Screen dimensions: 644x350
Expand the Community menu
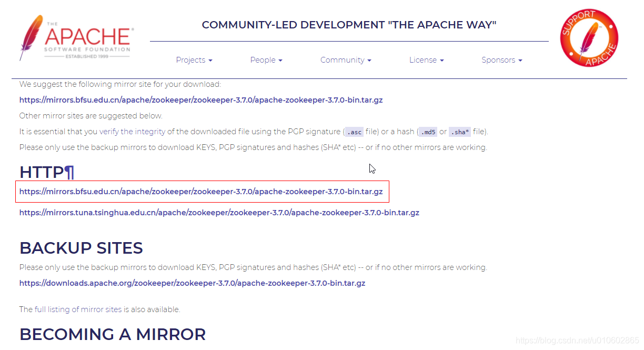346,60
